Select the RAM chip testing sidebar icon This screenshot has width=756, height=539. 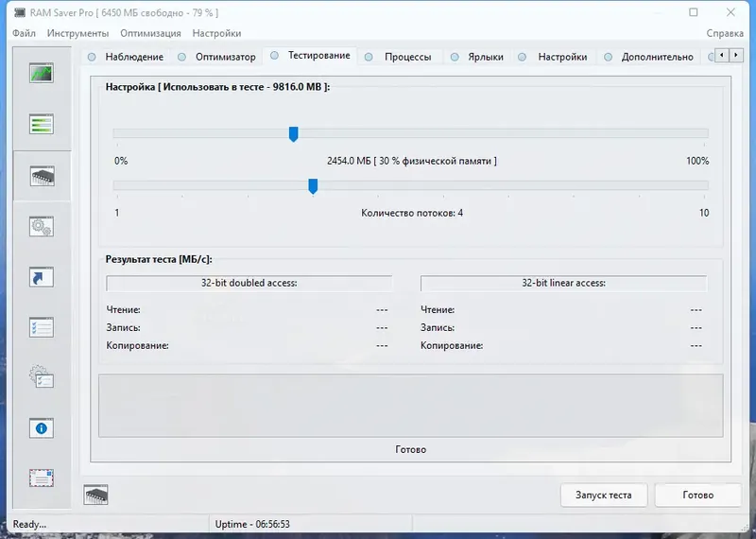click(42, 176)
